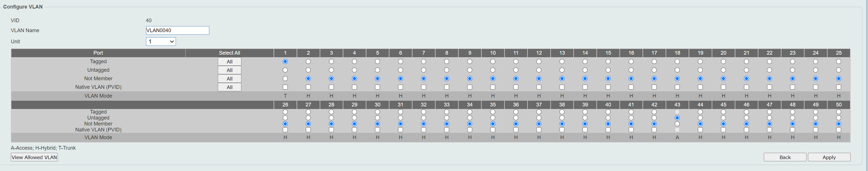This screenshot has height=171, width=868.
Task: Click View Allowed VLAN button
Action: click(x=34, y=157)
